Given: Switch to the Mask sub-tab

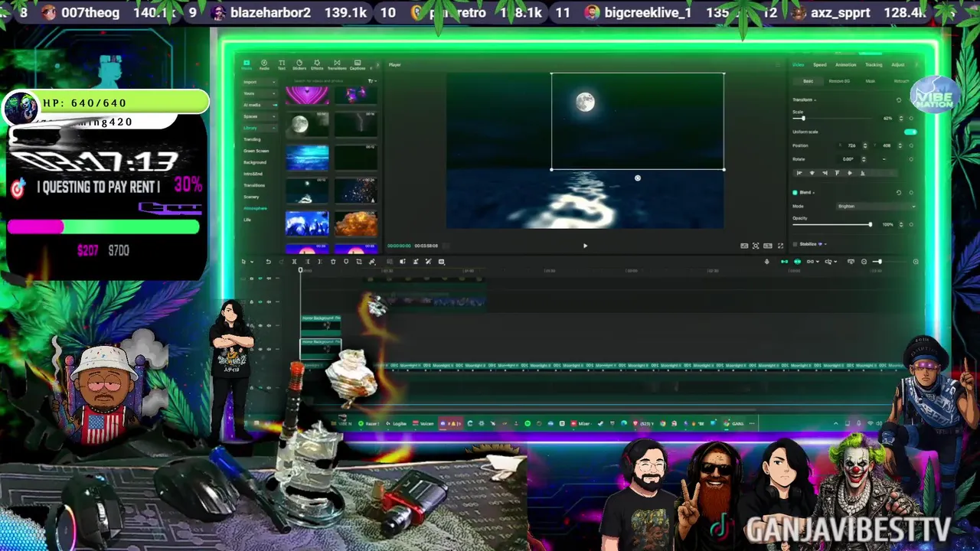Looking at the screenshot, I should pos(871,81).
